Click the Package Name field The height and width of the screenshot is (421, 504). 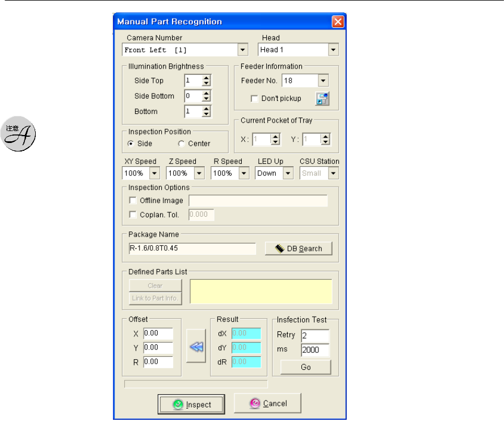[x=192, y=248]
